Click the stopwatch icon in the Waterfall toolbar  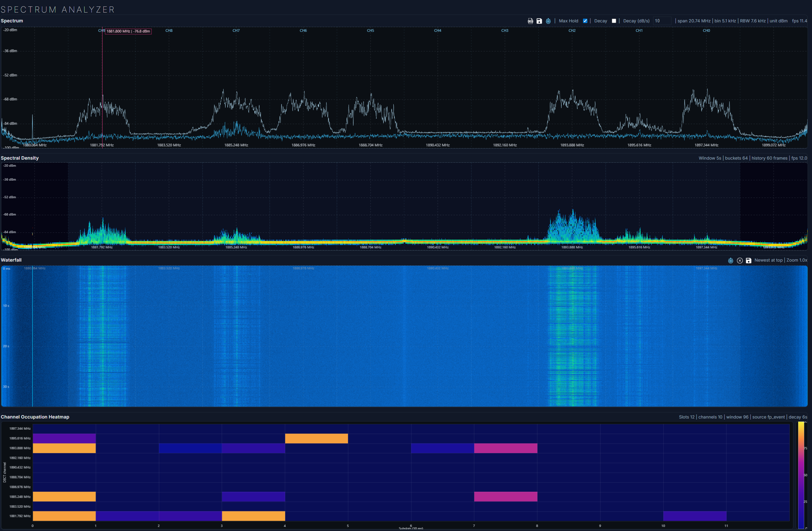coord(730,260)
